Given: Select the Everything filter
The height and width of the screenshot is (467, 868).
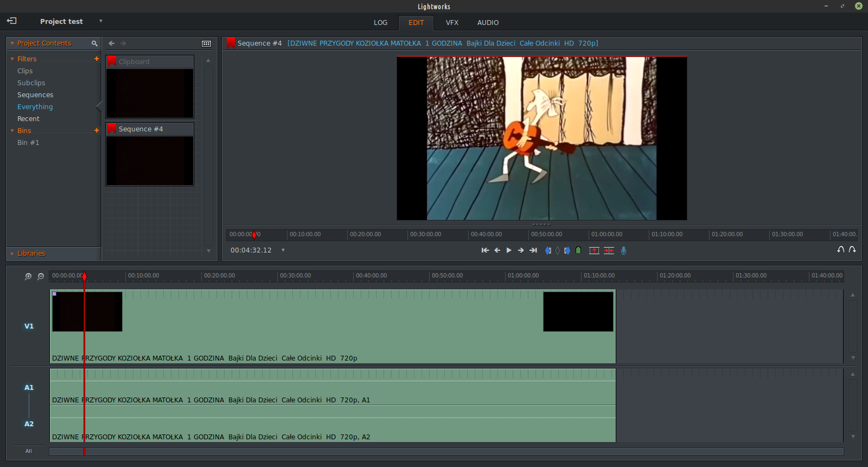Looking at the screenshot, I should (x=35, y=107).
